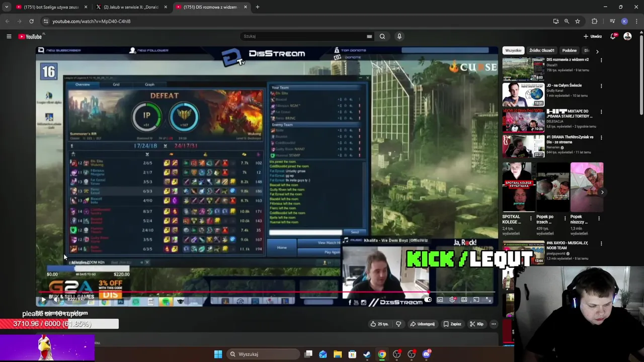Play the video with the play button
The height and width of the screenshot is (362, 644).
[43, 300]
